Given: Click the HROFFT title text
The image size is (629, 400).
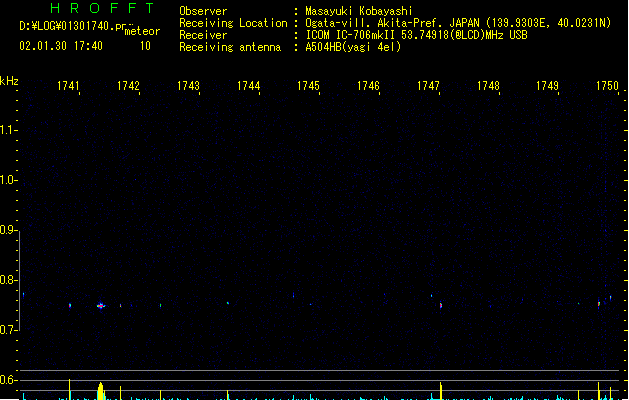Looking at the screenshot, I should click(102, 8).
